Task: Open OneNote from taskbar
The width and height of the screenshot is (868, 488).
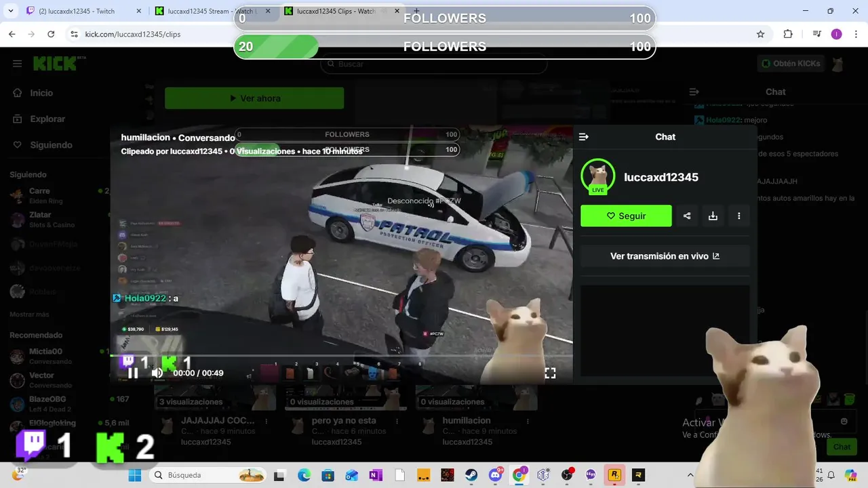Action: click(376, 475)
